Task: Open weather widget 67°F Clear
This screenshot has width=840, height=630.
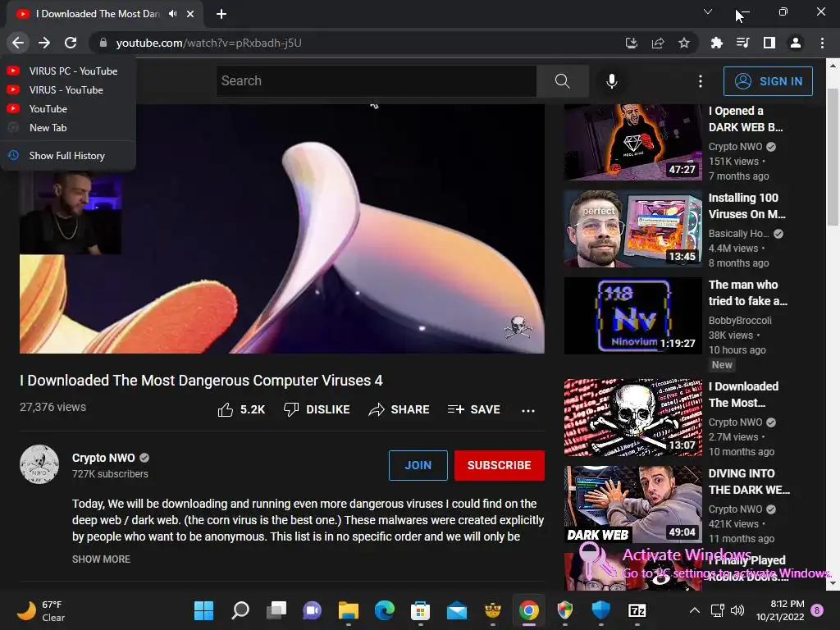Action: [x=41, y=610]
